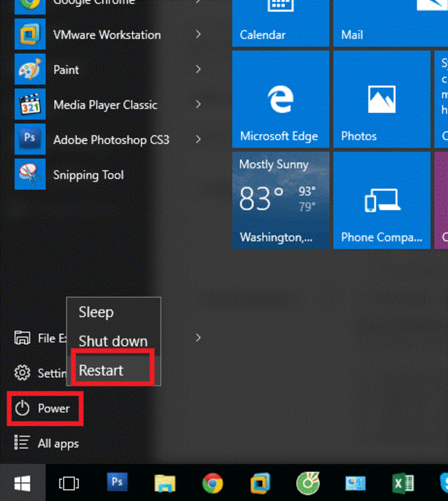Viewport: 448px width, 501px height.
Task: Choose Sleep from the power menu
Action: [113, 312]
